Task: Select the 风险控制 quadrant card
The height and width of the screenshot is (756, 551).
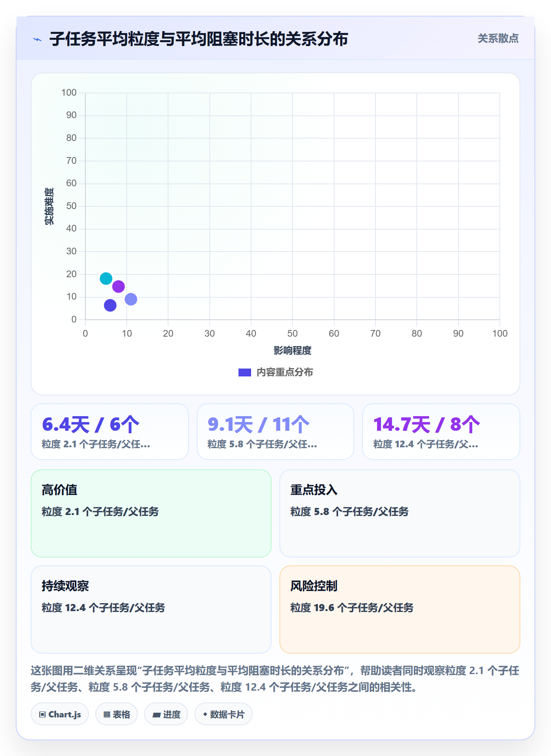Action: coord(400,610)
